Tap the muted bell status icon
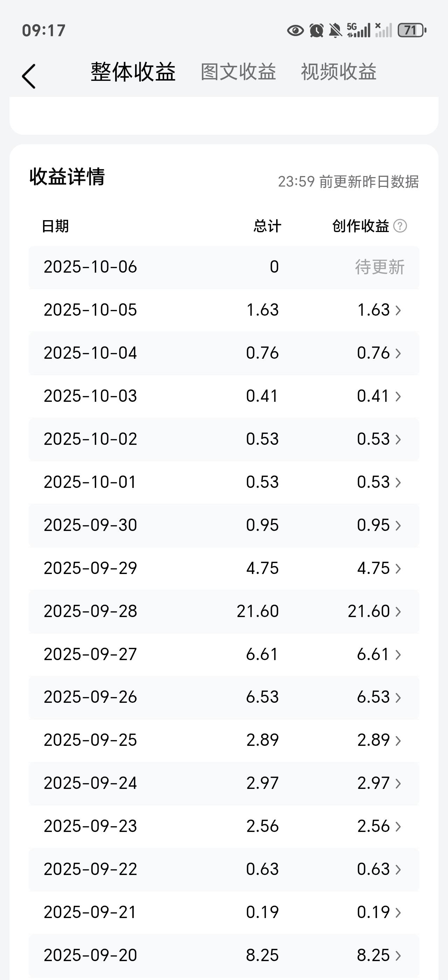The height and width of the screenshot is (980, 448). click(335, 30)
